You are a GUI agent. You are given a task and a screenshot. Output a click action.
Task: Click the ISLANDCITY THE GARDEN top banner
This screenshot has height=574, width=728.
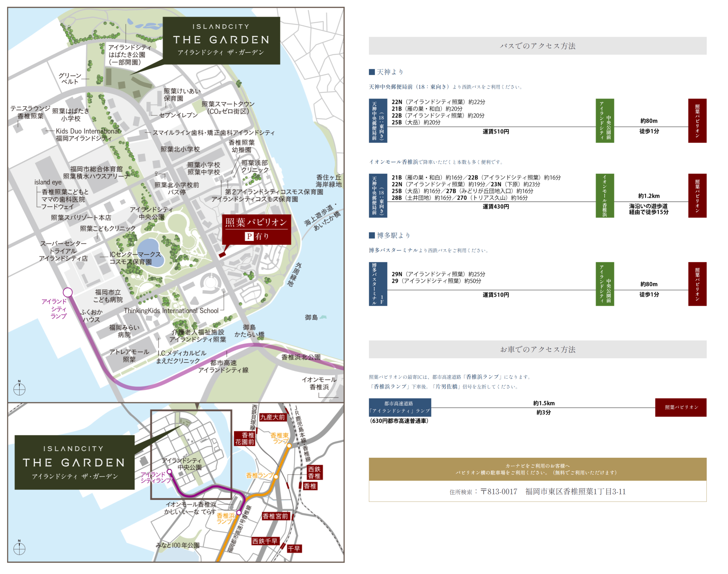(x=221, y=40)
